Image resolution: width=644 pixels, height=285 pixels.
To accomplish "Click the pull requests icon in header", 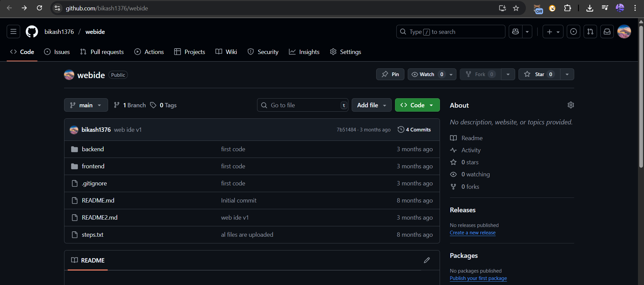I will [x=590, y=32].
